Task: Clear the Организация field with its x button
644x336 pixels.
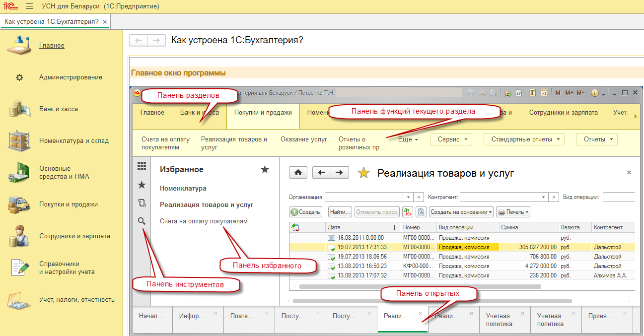Action: click(419, 197)
